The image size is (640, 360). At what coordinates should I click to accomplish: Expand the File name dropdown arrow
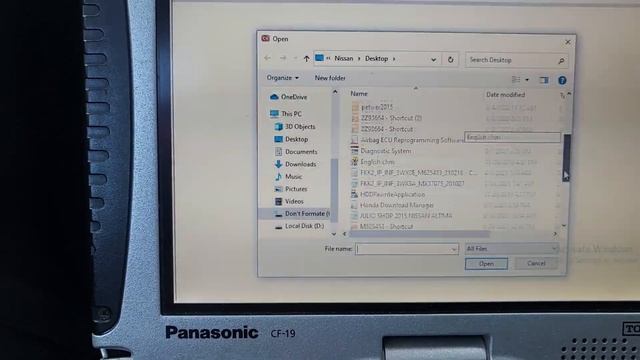(x=454, y=249)
